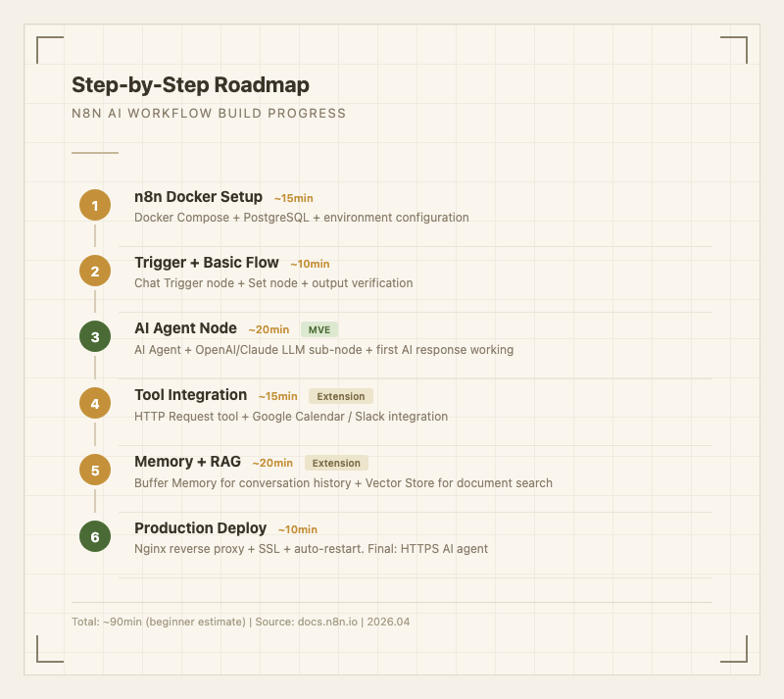
Task: Click the ~15min label for Docker Setup
Action: click(x=293, y=199)
